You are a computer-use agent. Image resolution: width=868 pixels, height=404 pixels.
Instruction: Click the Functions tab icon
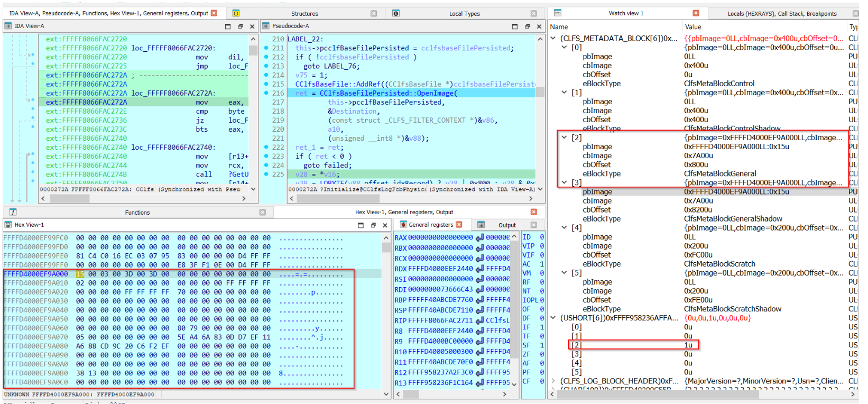[13, 212]
